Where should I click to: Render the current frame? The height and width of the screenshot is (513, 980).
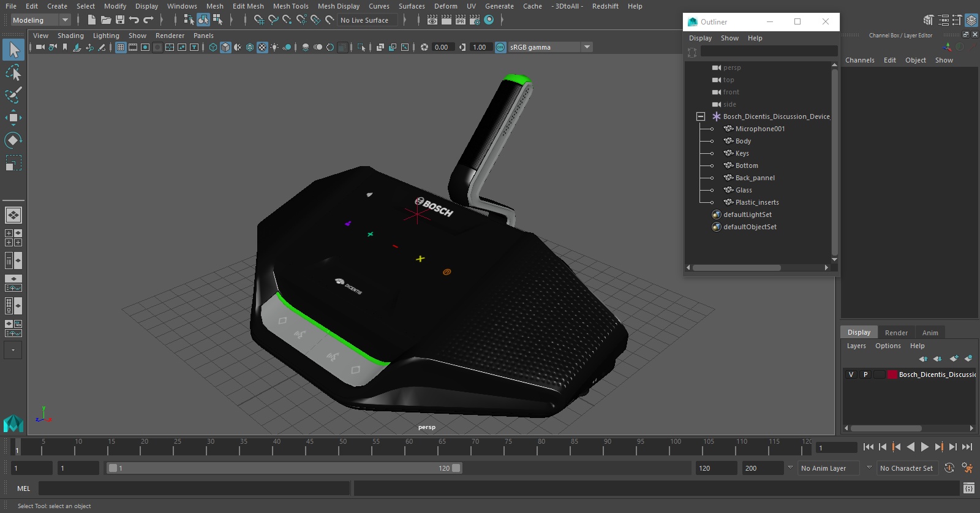(447, 20)
